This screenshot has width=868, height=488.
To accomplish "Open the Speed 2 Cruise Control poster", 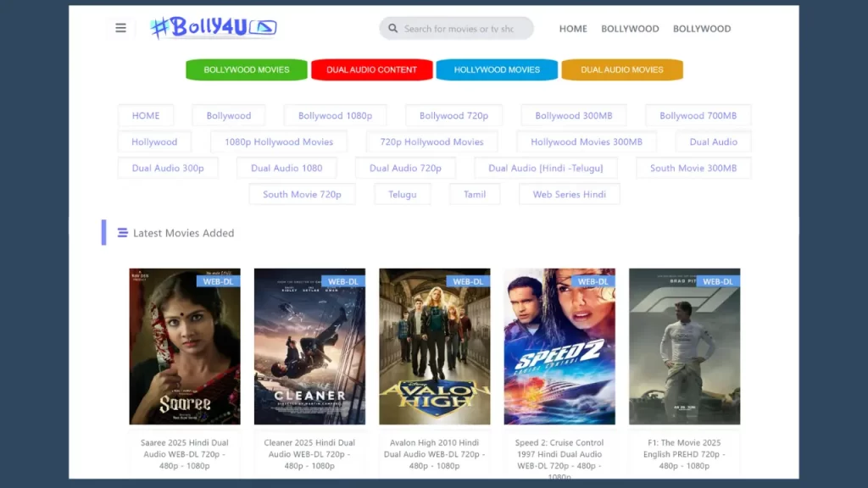I will 559,346.
